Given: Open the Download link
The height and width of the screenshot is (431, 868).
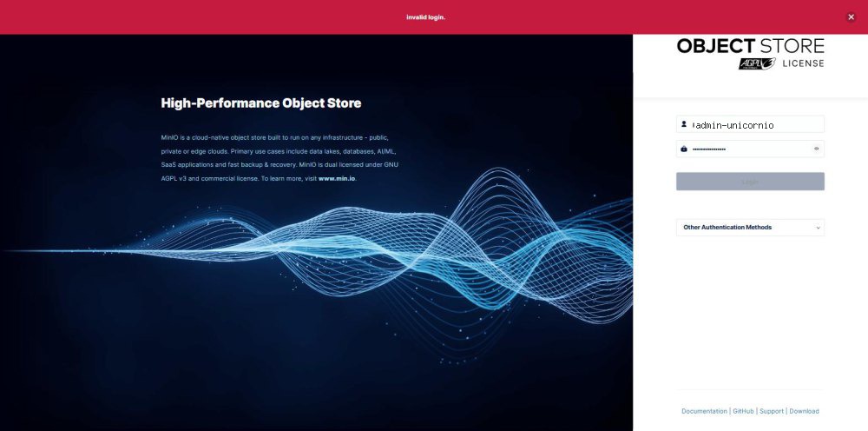Looking at the screenshot, I should (x=804, y=411).
